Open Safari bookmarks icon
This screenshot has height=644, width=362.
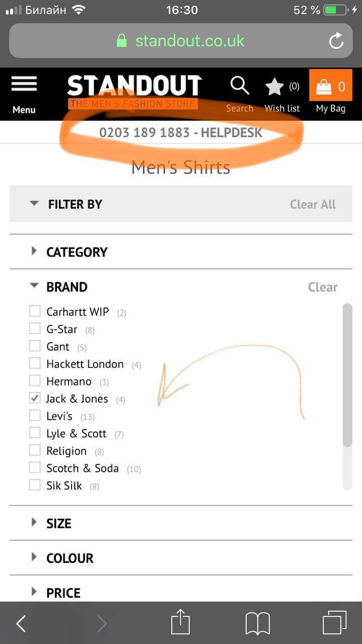pyautogui.click(x=258, y=622)
